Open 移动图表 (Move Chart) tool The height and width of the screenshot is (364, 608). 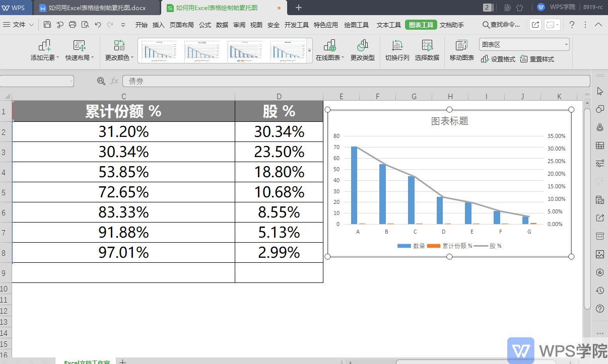461,50
